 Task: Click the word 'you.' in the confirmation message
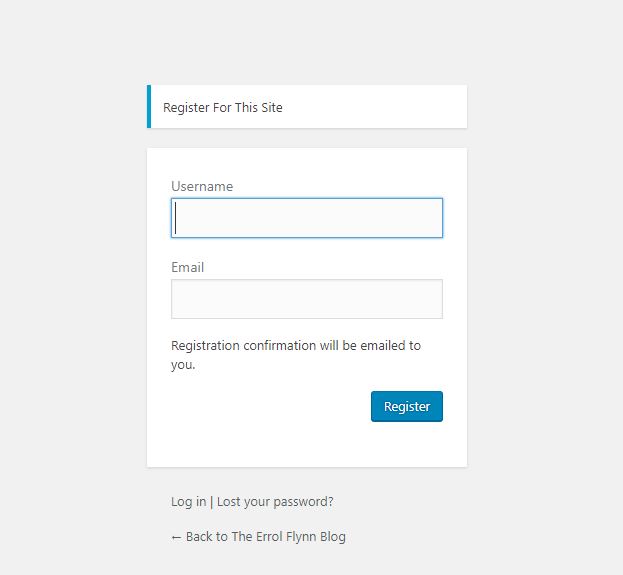pos(183,365)
